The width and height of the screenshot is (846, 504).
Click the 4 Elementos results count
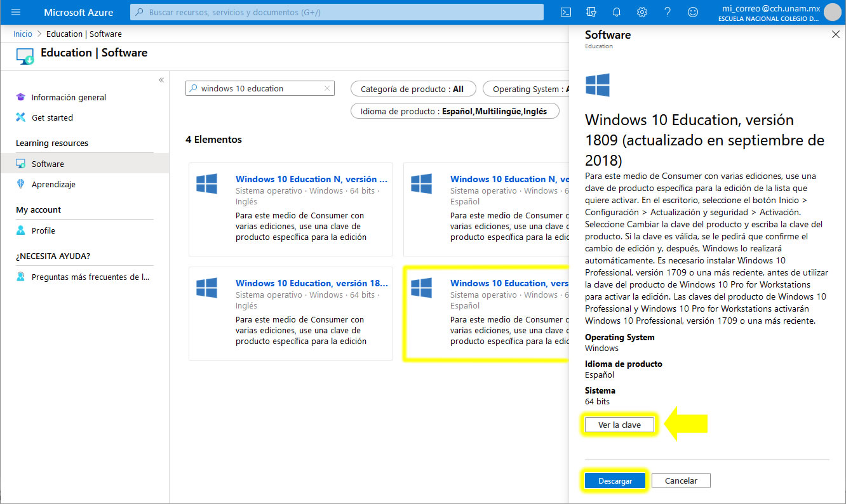point(213,140)
